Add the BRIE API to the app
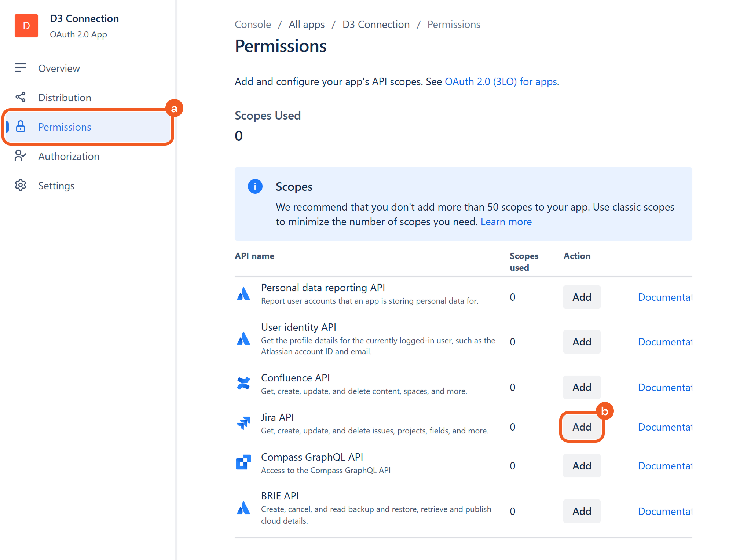Screen dimensions: 751x560 tap(582, 511)
